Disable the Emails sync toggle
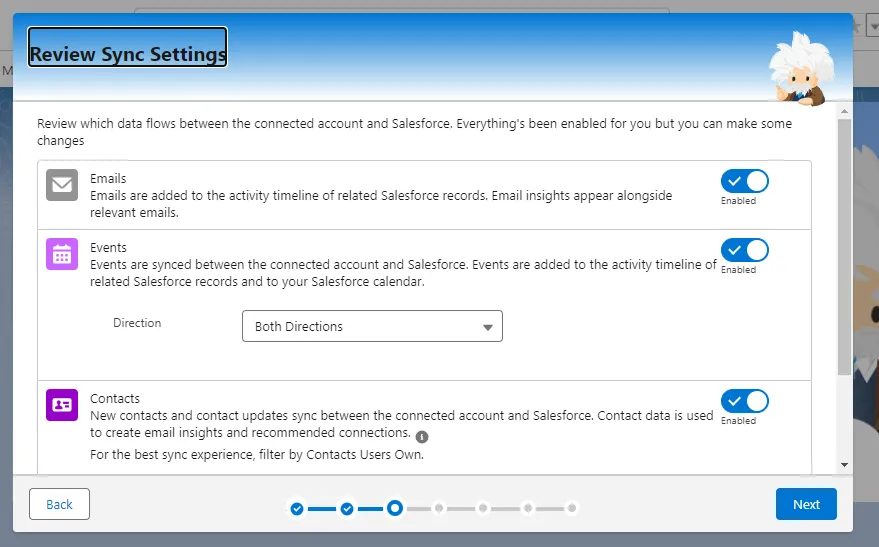879x547 pixels. tap(744, 181)
